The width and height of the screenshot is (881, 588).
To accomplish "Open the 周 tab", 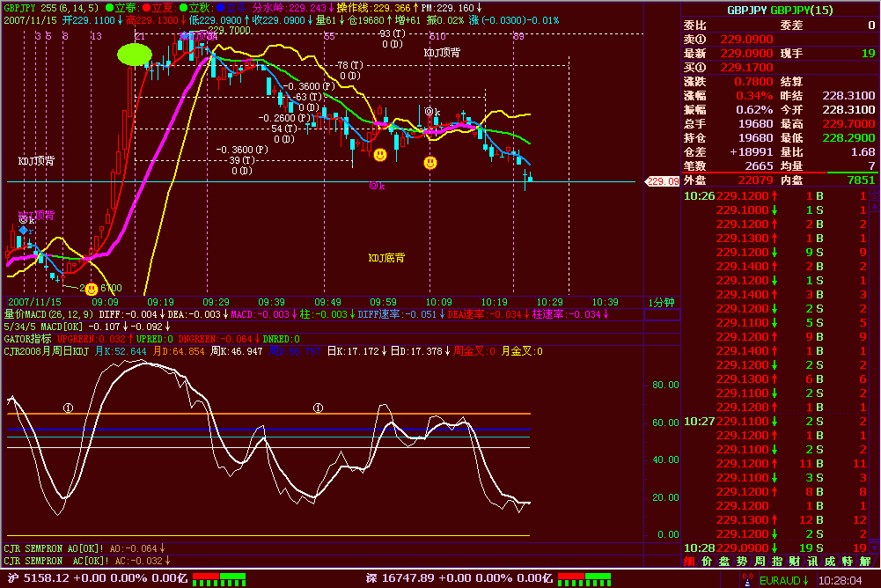I will coord(760,561).
